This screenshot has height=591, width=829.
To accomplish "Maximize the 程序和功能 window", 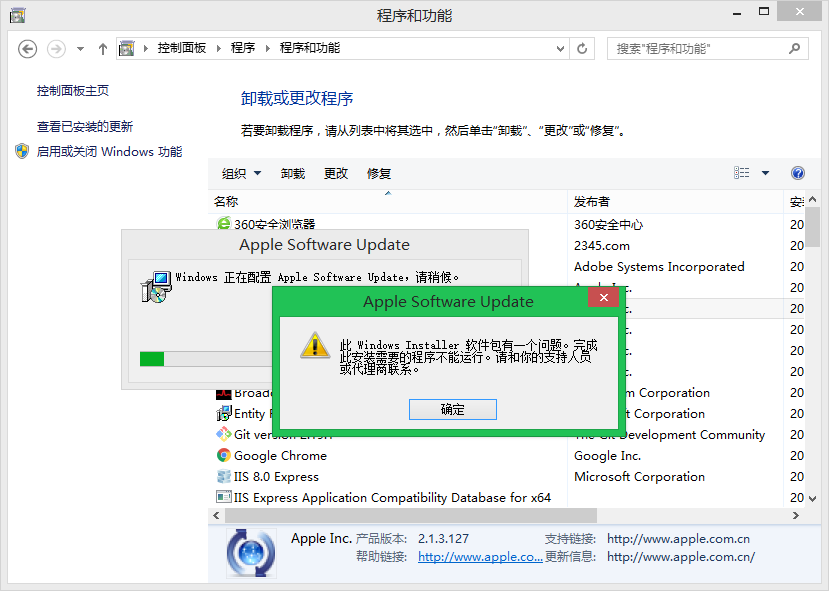I will (x=764, y=12).
